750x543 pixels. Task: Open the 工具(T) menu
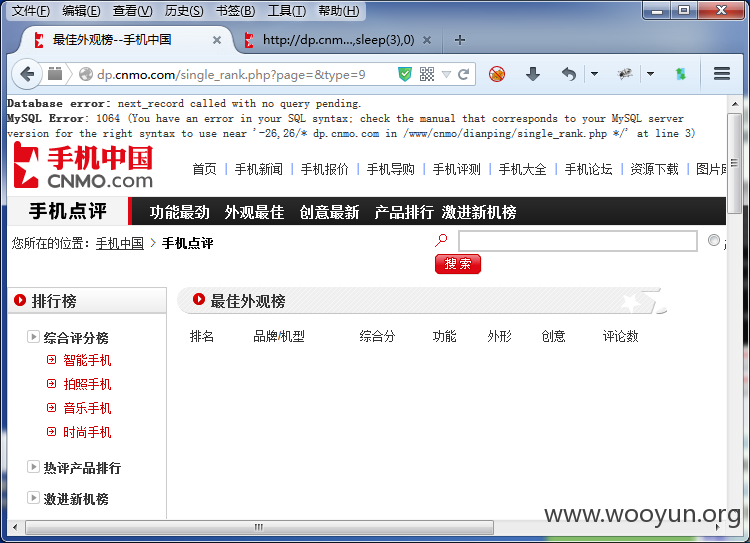(x=287, y=11)
